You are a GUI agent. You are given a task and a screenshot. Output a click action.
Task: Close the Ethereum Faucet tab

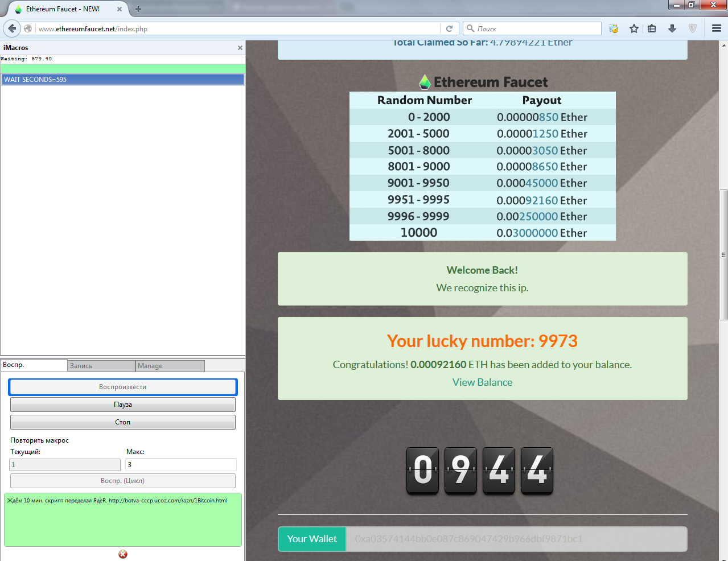click(120, 9)
